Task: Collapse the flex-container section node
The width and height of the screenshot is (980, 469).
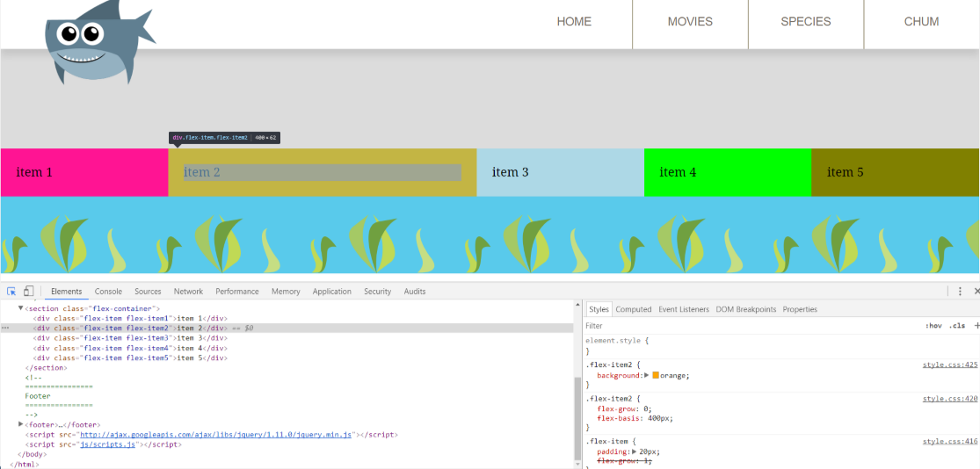Action: click(x=21, y=308)
